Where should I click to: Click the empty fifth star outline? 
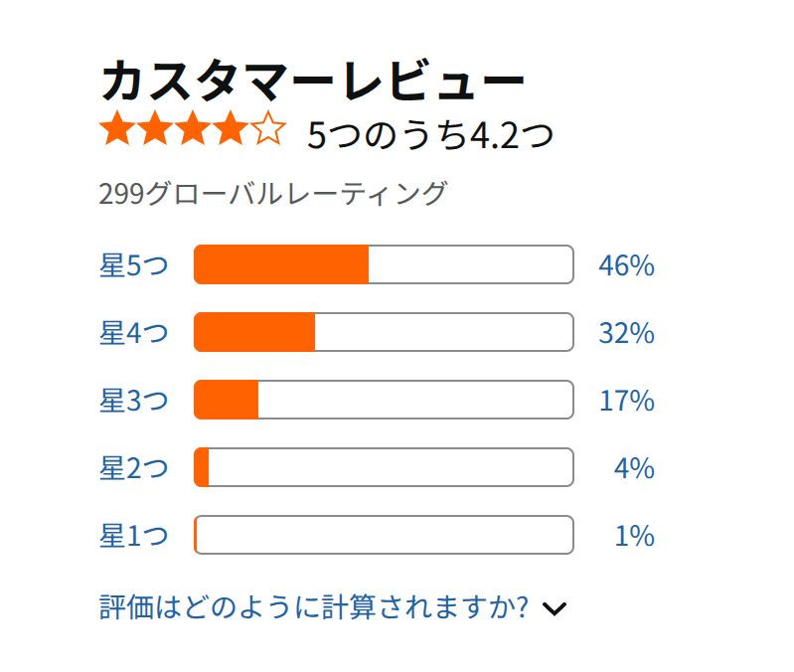click(x=268, y=127)
